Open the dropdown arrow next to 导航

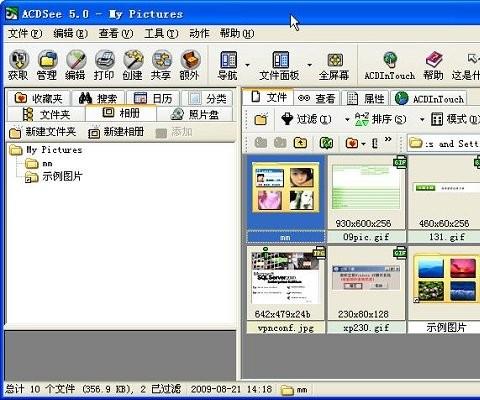click(x=247, y=65)
